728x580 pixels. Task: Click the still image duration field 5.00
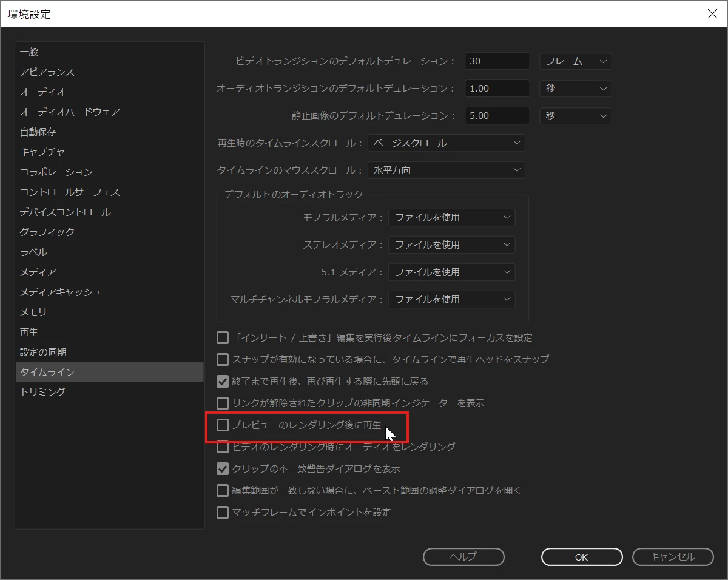tap(497, 116)
